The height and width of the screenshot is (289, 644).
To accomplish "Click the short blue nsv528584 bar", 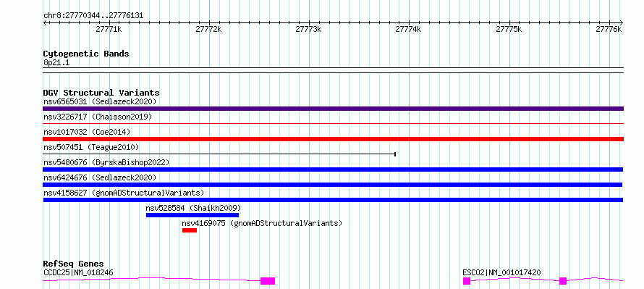I will tap(192, 215).
